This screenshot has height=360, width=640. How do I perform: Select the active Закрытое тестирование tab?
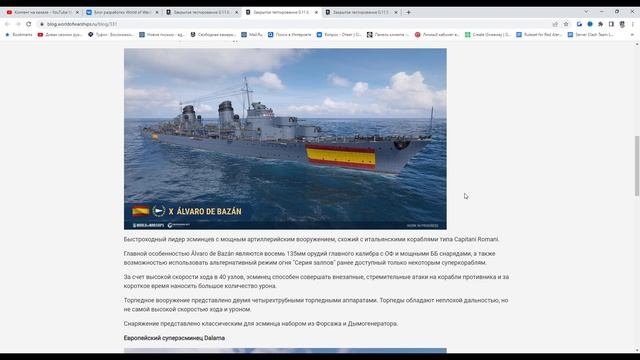[x=282, y=12]
